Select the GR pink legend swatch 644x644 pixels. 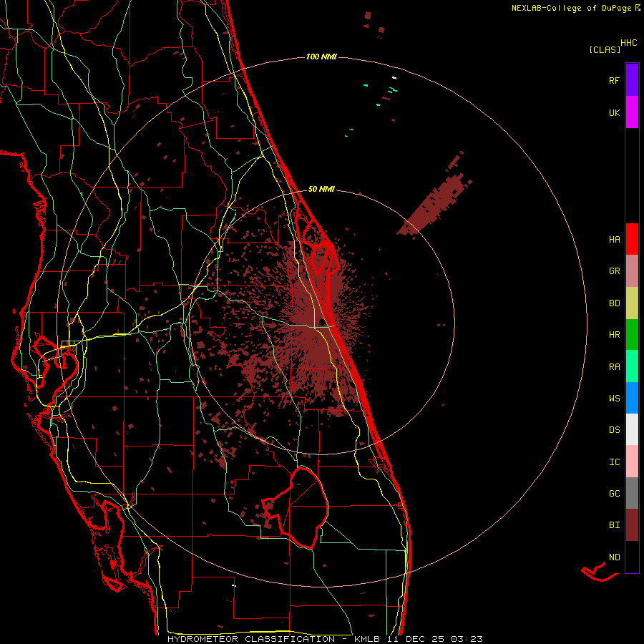coord(632,270)
